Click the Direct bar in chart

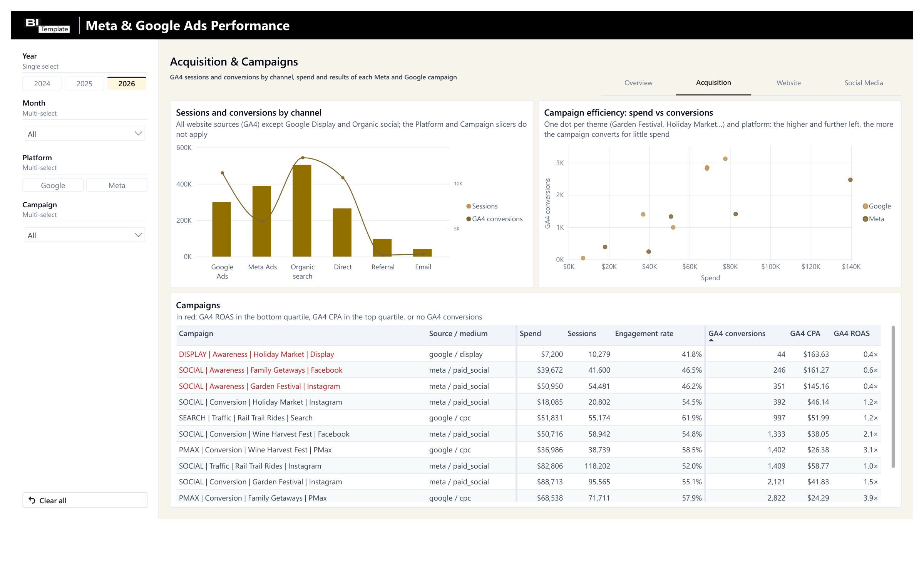pos(342,232)
